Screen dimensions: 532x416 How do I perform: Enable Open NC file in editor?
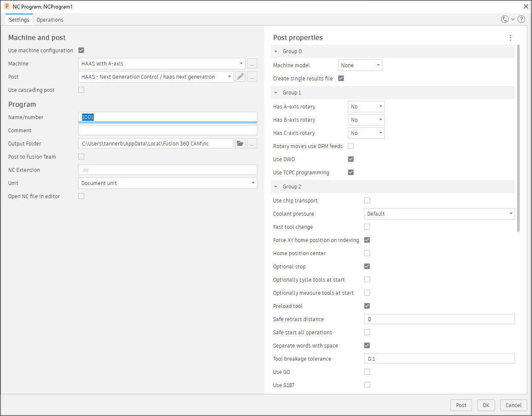click(x=81, y=196)
